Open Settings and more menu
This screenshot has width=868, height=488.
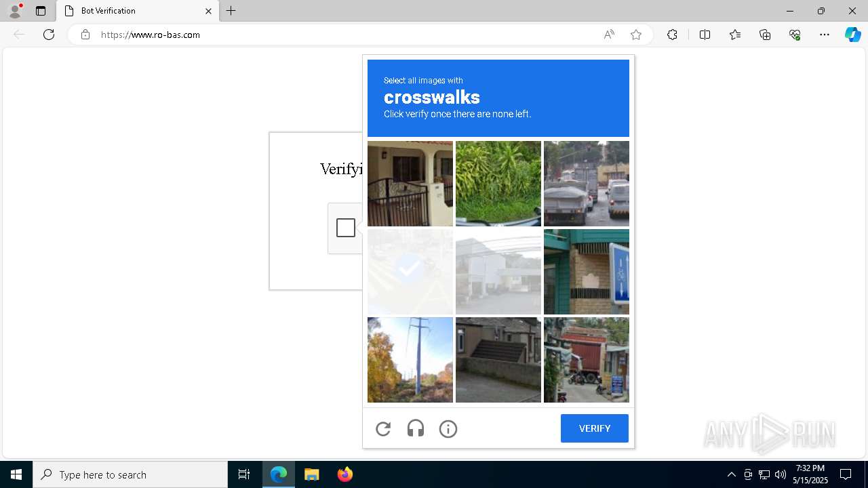click(x=825, y=35)
